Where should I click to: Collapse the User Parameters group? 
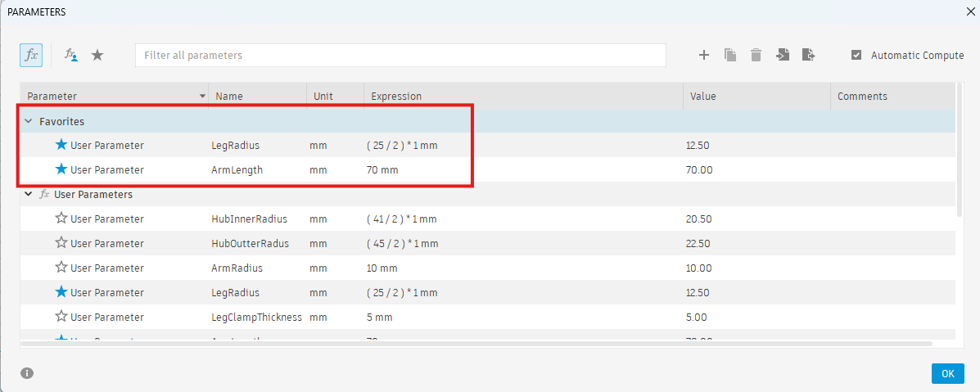[x=28, y=195]
